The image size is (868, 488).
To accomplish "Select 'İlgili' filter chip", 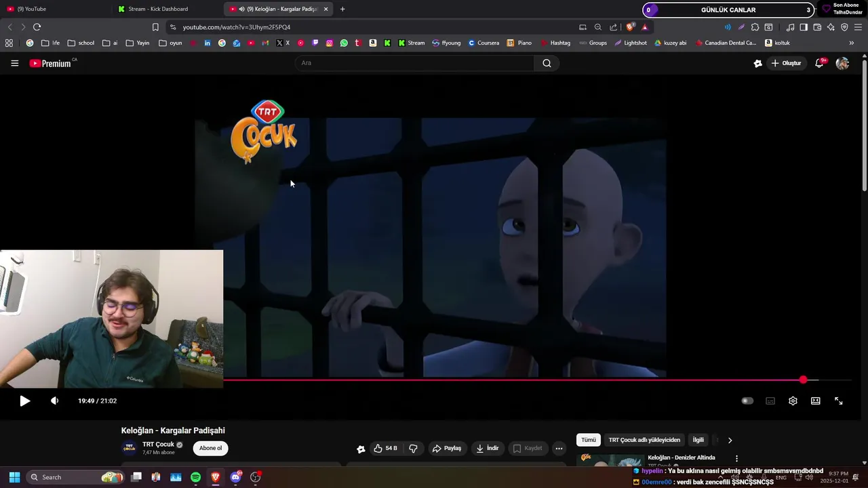I will click(x=698, y=440).
